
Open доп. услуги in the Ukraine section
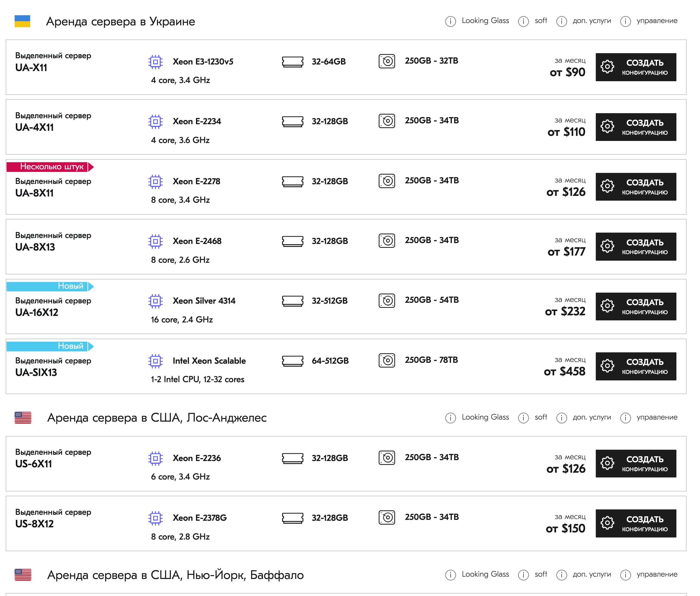592,21
